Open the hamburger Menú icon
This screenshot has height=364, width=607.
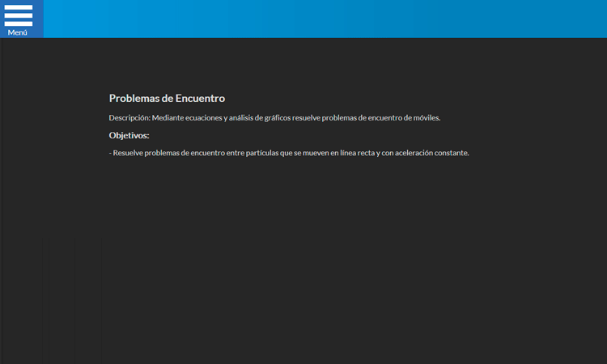click(x=19, y=16)
